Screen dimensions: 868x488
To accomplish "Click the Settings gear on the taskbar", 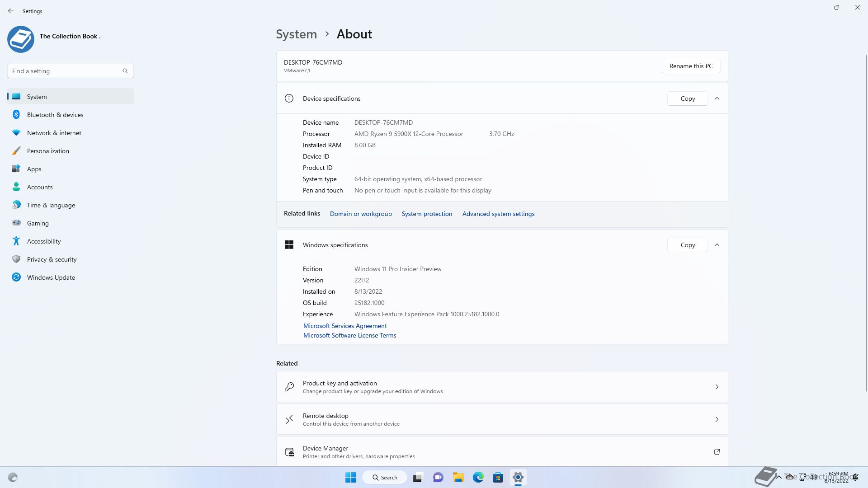I will coord(518,477).
